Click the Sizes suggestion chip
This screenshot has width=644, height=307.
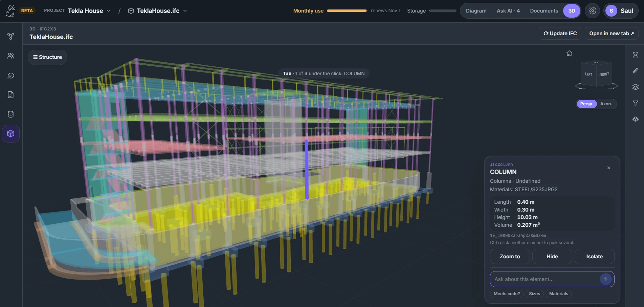coord(534,294)
